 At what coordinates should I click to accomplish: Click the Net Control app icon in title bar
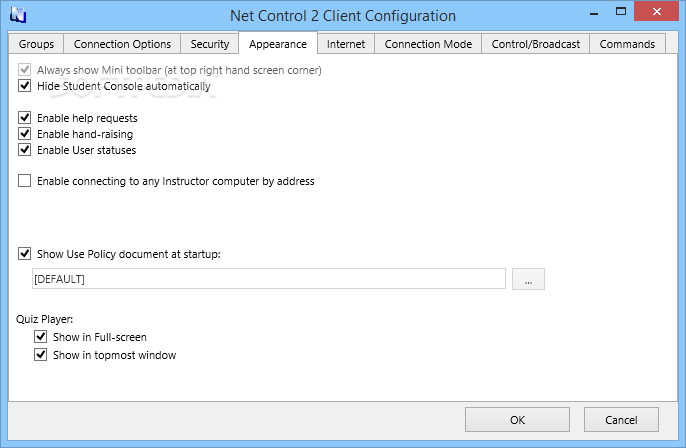click(x=18, y=15)
